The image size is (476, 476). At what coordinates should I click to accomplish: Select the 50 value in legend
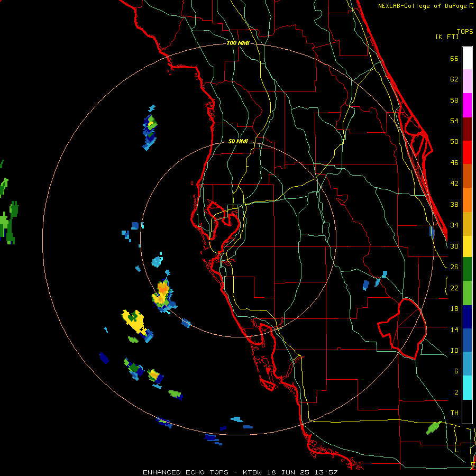coord(454,142)
